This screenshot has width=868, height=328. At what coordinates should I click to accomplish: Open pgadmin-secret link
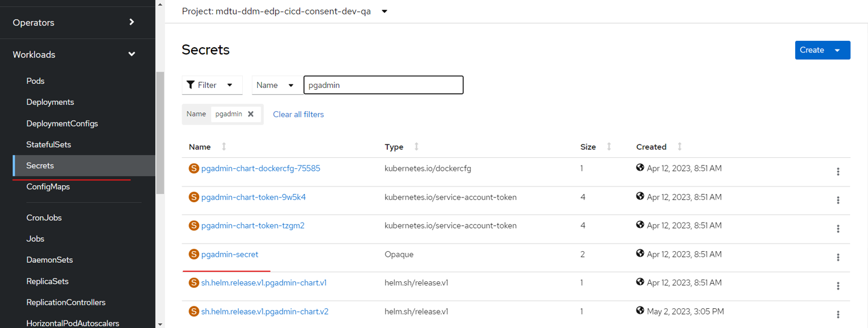(230, 254)
